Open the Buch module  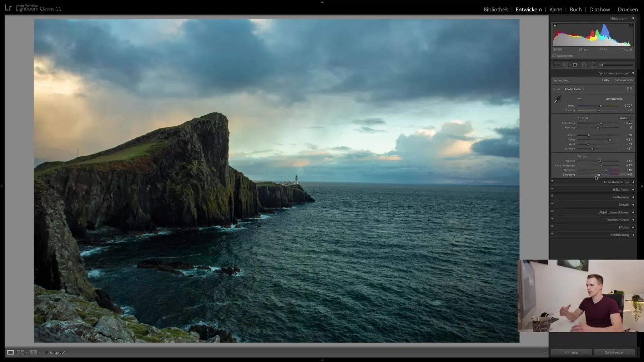tap(576, 9)
